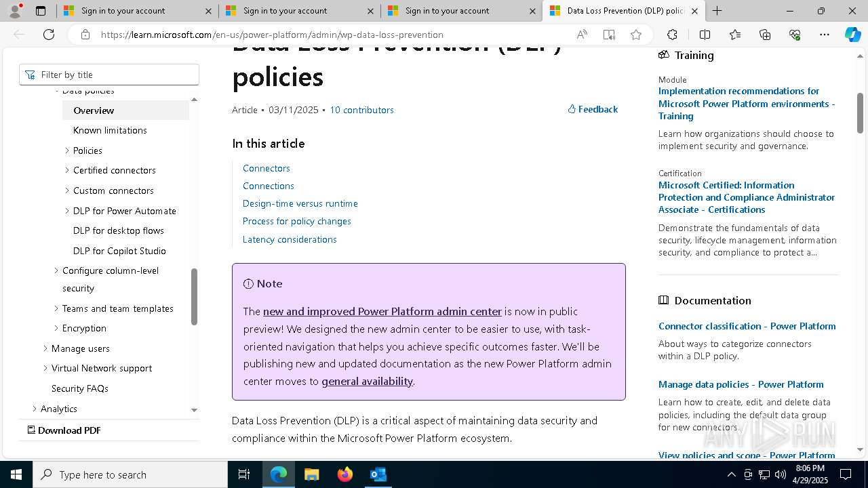The height and width of the screenshot is (488, 868).
Task: Expand the Manage users node
Action: [x=45, y=348]
